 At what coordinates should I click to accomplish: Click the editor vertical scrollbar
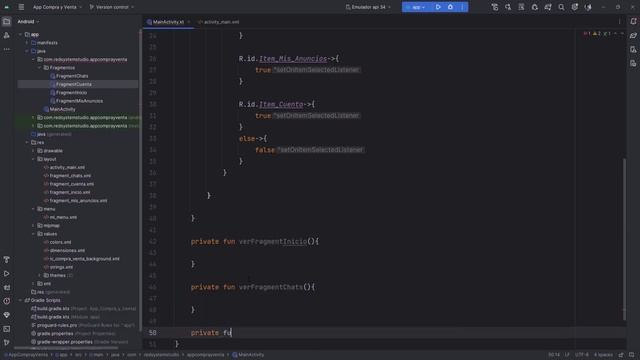click(624, 239)
